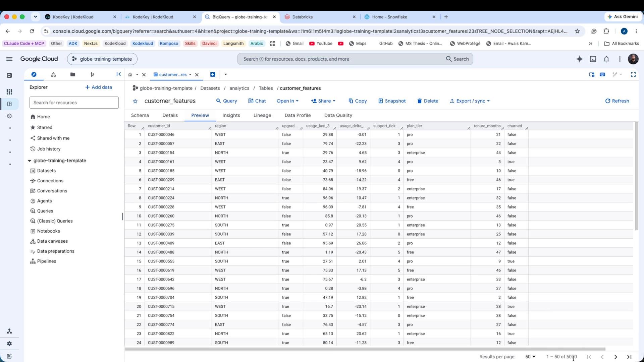Click the Snapshot button
644x362 pixels.
pos(392,101)
